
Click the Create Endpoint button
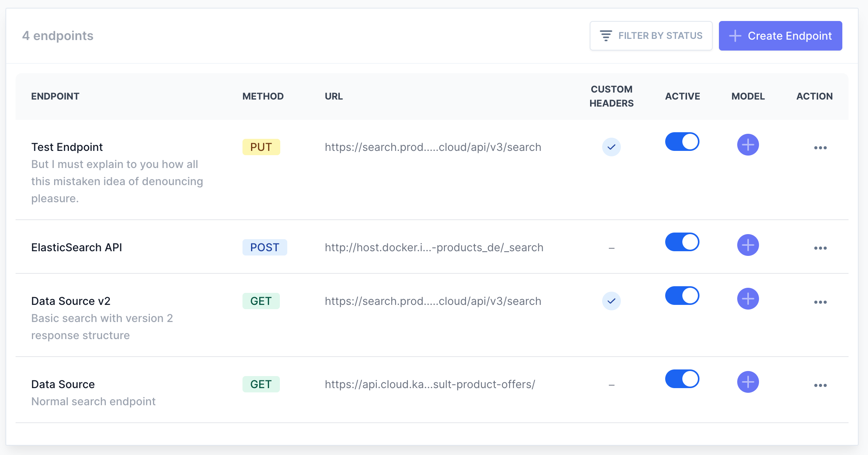pos(780,36)
